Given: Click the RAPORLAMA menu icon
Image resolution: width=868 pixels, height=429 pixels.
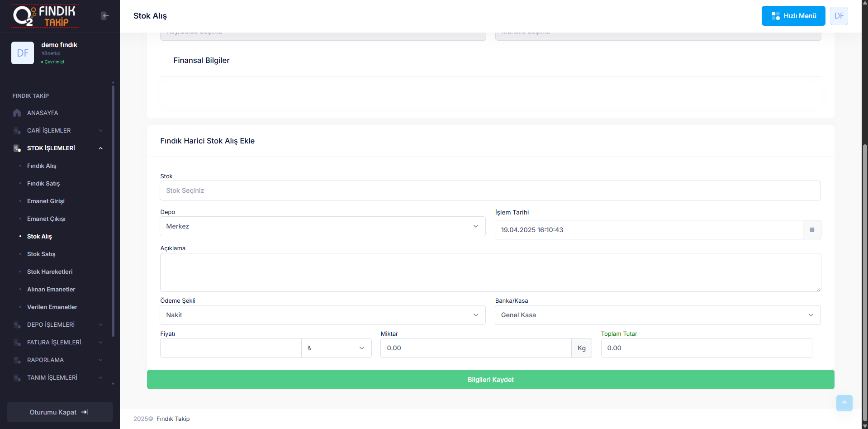Looking at the screenshot, I should (17, 360).
